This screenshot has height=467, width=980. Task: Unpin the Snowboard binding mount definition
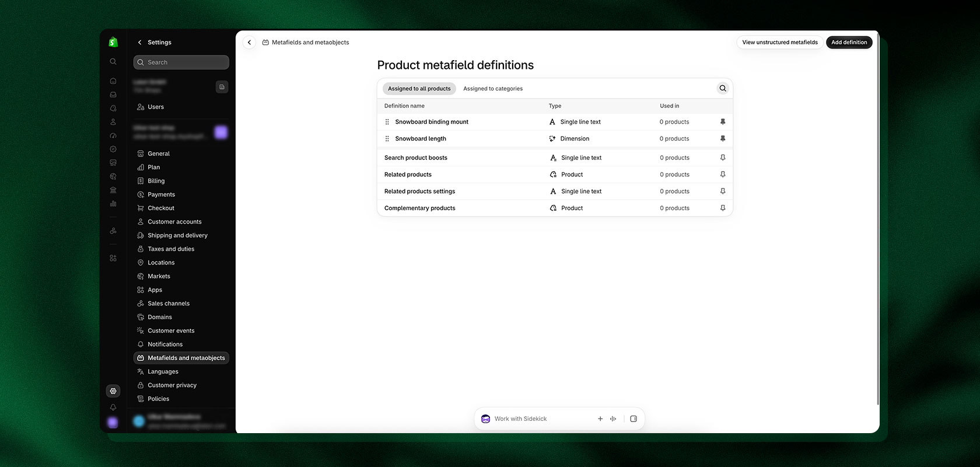723,122
